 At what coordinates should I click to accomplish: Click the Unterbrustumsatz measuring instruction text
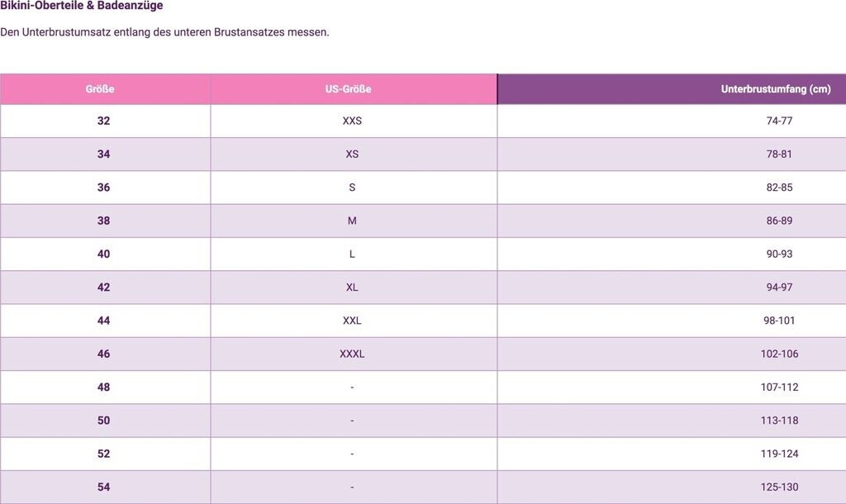[x=164, y=32]
